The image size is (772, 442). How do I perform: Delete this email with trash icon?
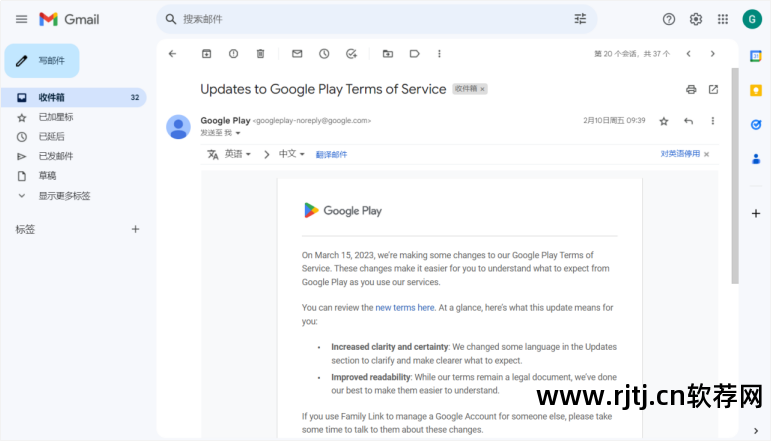point(260,54)
